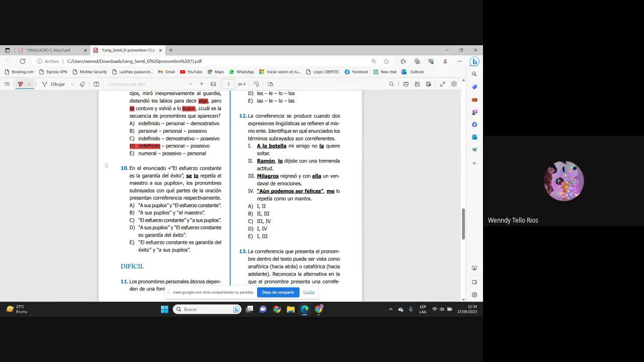Add this page to favorites star
The height and width of the screenshot is (362, 644).
386,61
